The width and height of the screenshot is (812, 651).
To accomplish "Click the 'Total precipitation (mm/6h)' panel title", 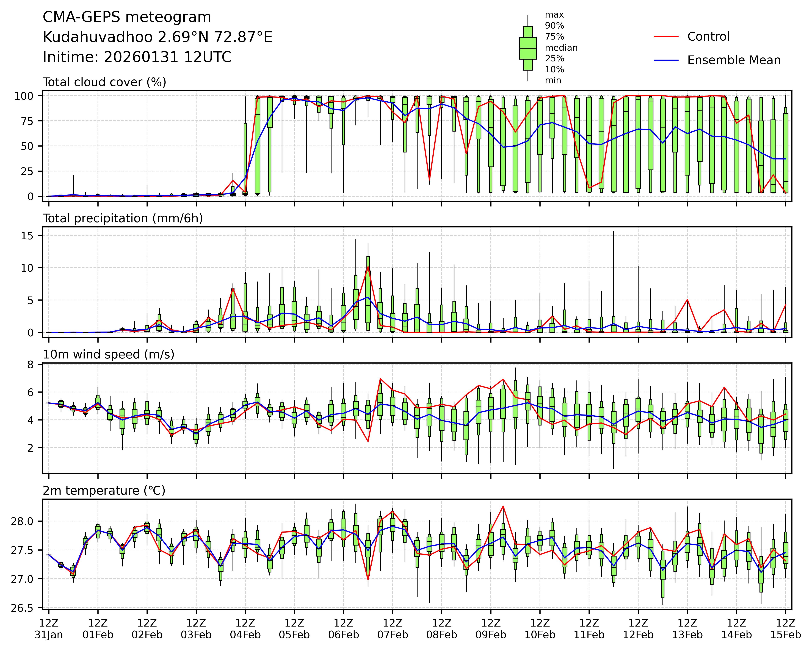I will click(123, 218).
